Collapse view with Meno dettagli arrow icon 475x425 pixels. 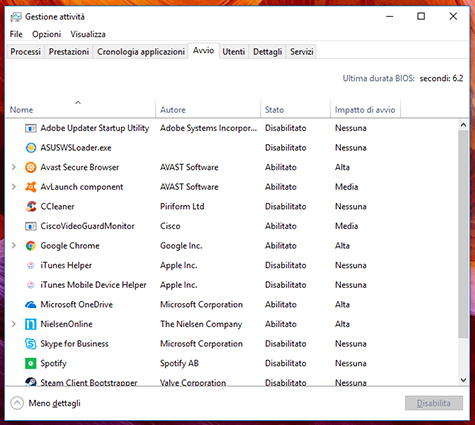click(x=17, y=403)
